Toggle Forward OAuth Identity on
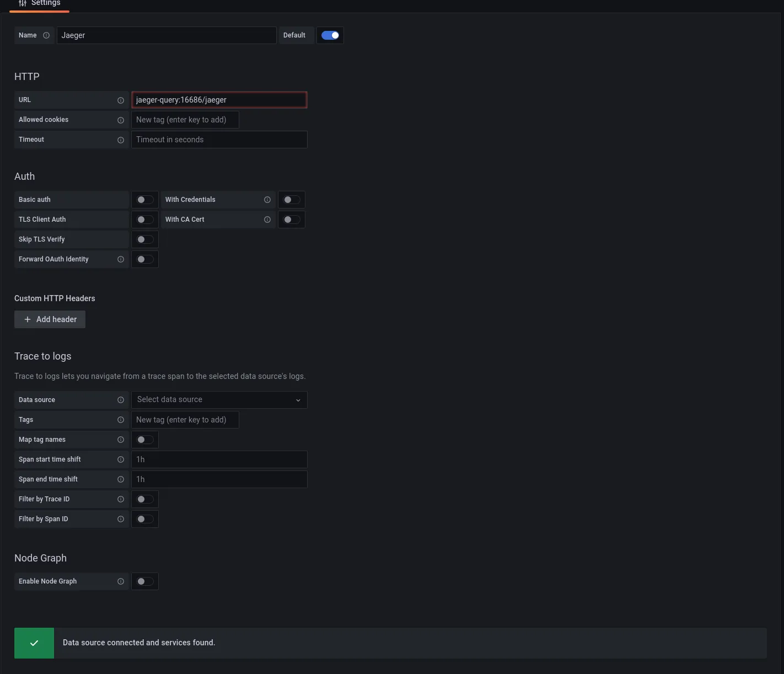Screen dimensions: 784x674 click(145, 259)
